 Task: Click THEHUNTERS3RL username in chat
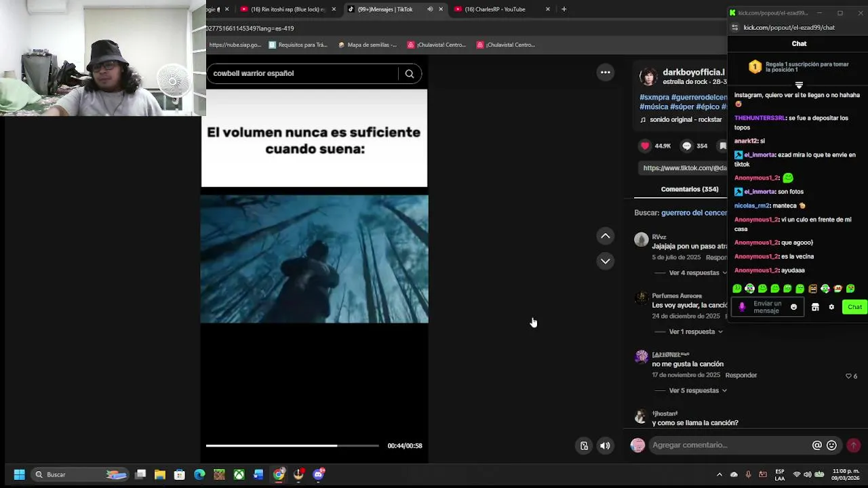tap(759, 118)
